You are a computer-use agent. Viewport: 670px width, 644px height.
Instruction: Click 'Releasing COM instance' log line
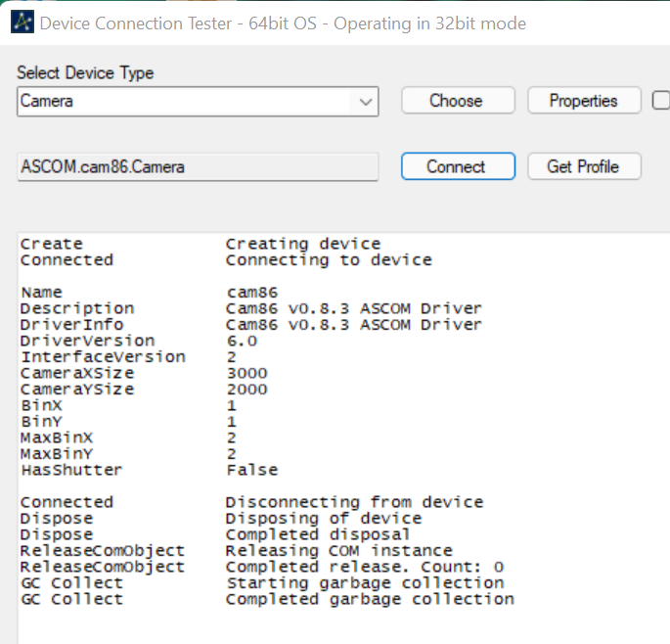339,550
